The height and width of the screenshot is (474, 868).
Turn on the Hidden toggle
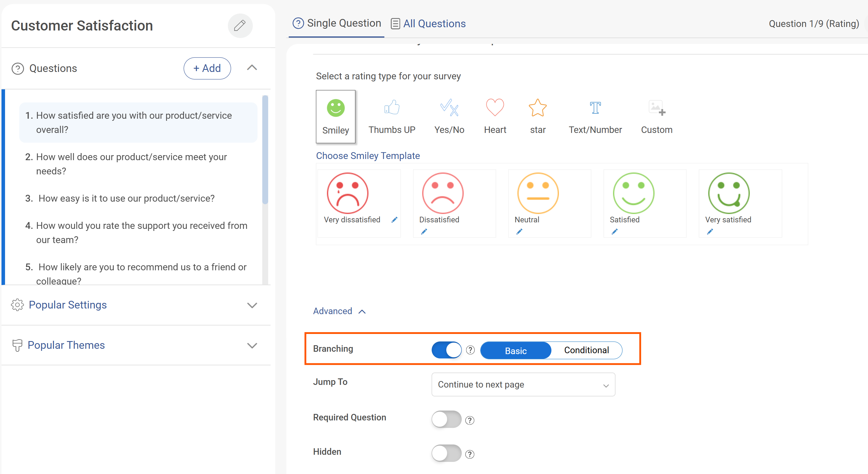[x=446, y=454]
